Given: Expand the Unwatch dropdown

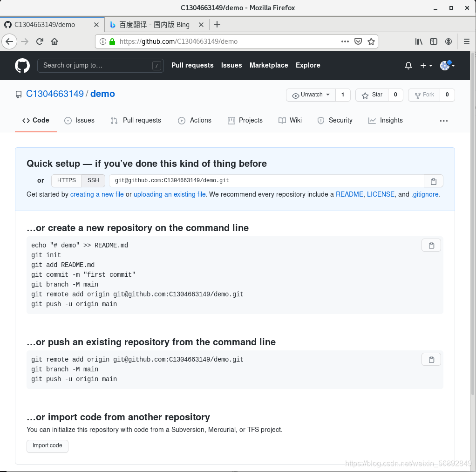Looking at the screenshot, I should pos(311,95).
